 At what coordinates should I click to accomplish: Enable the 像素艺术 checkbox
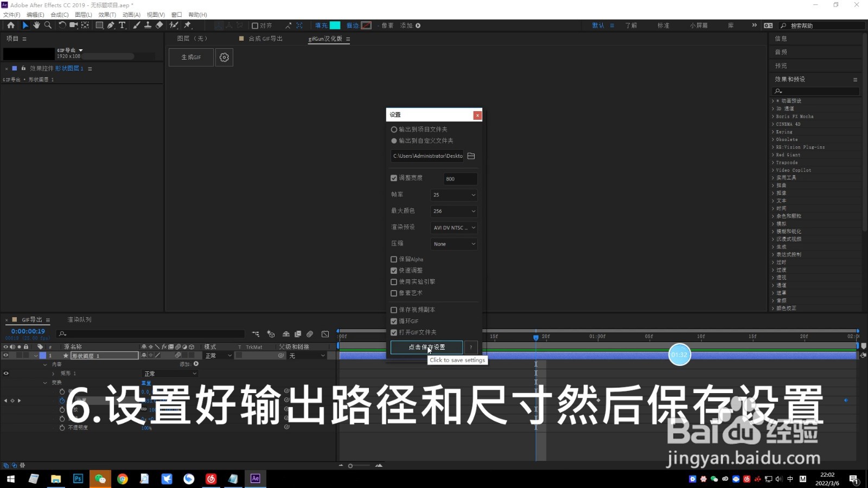click(394, 293)
